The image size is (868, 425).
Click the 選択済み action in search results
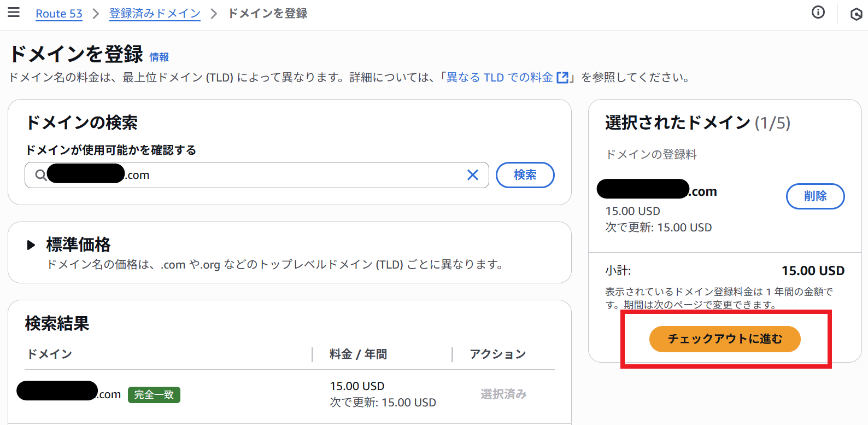(x=502, y=394)
